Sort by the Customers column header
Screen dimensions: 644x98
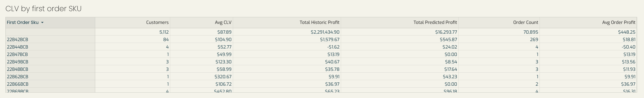coord(157,23)
